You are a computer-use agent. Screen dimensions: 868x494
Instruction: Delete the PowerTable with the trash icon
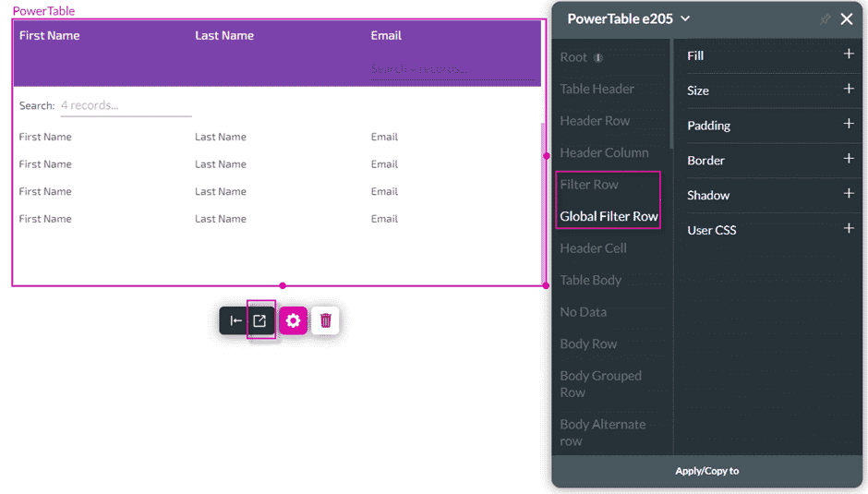(x=325, y=320)
